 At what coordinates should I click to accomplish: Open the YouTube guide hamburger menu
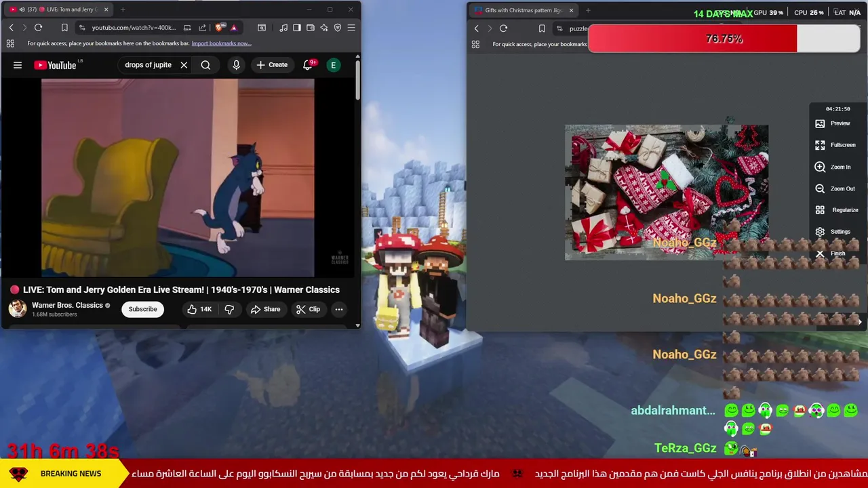(x=18, y=65)
